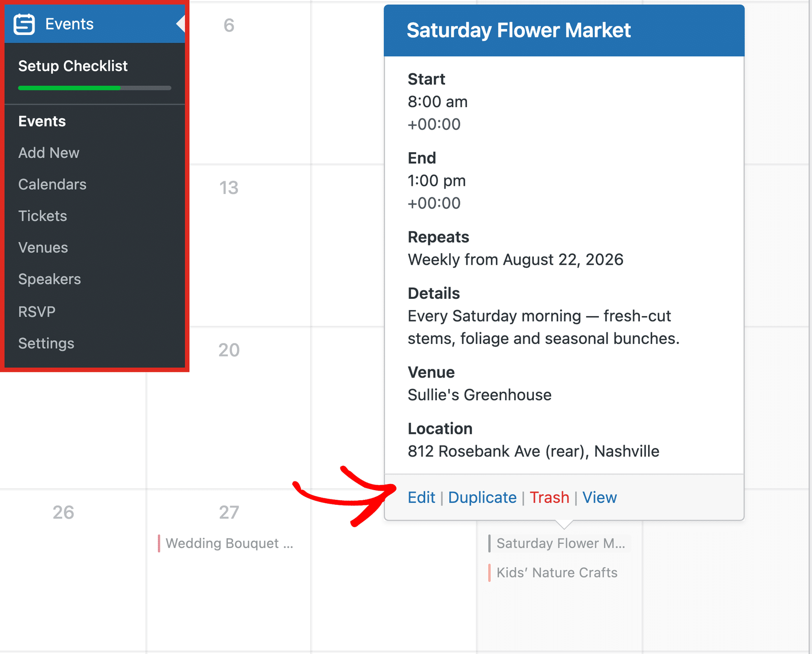Click Edit link in event popup
The width and height of the screenshot is (812, 654).
(421, 497)
